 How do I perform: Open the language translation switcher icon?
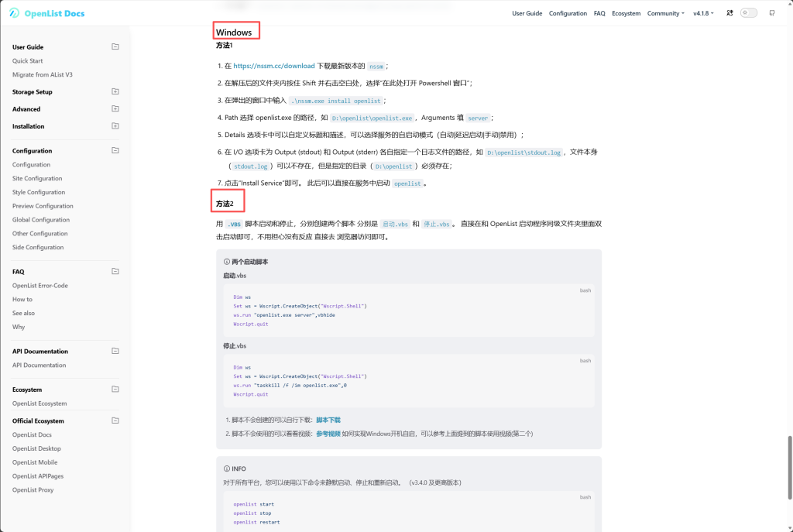click(729, 13)
